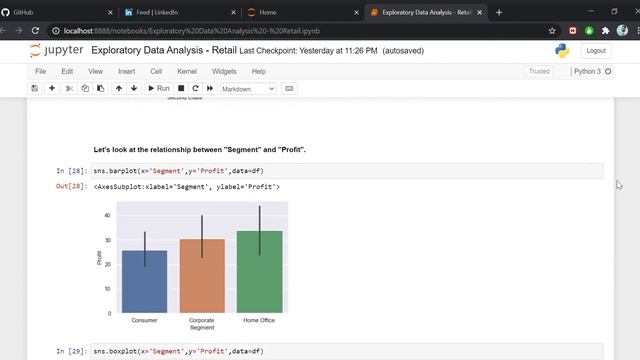Select the Segment and Profit markdown text
The height and width of the screenshot is (360, 640).
click(x=200, y=150)
